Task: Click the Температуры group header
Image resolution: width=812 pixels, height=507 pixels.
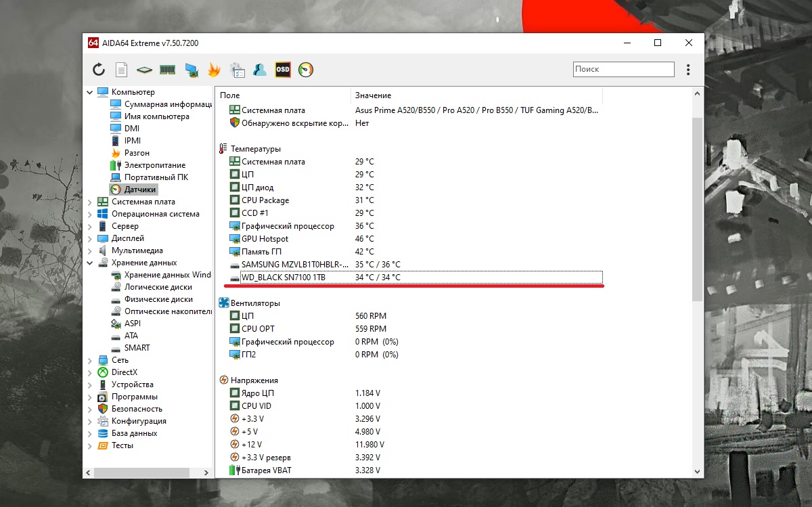Action: click(x=250, y=149)
